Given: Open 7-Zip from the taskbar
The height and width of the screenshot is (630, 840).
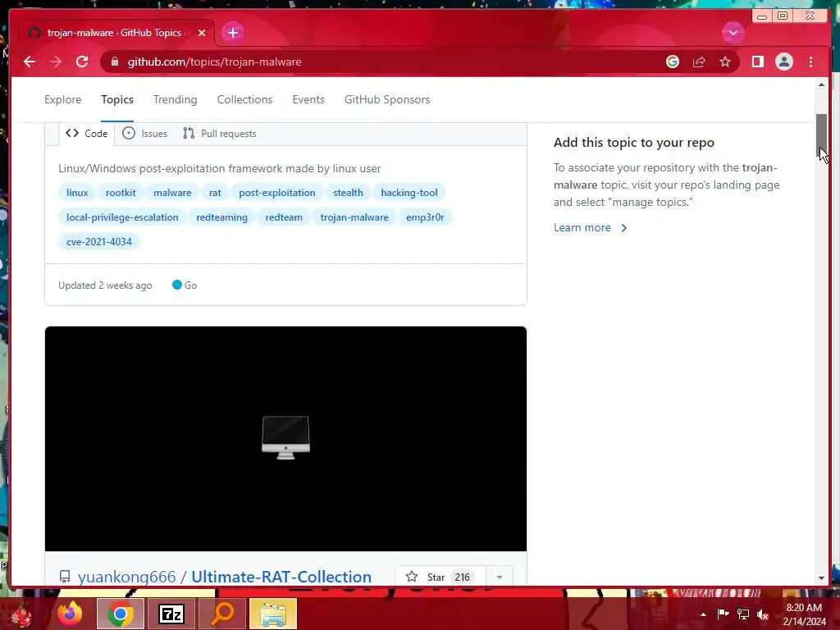Looking at the screenshot, I should tap(171, 614).
